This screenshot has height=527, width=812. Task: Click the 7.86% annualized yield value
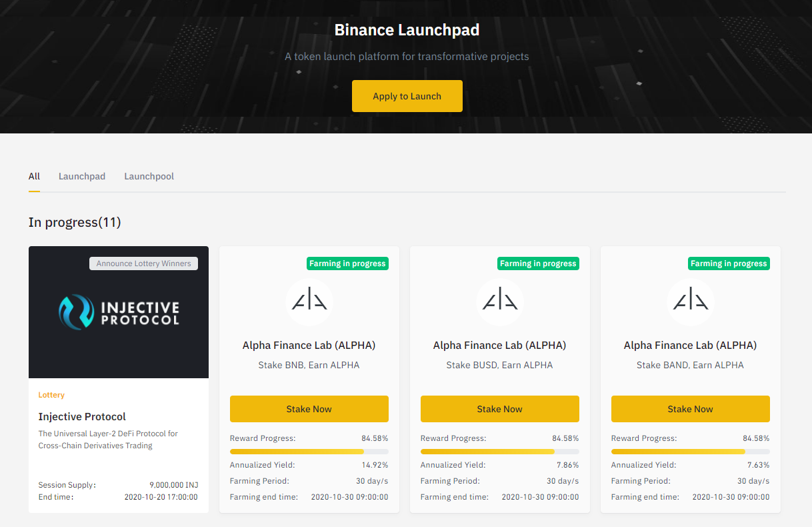click(567, 465)
